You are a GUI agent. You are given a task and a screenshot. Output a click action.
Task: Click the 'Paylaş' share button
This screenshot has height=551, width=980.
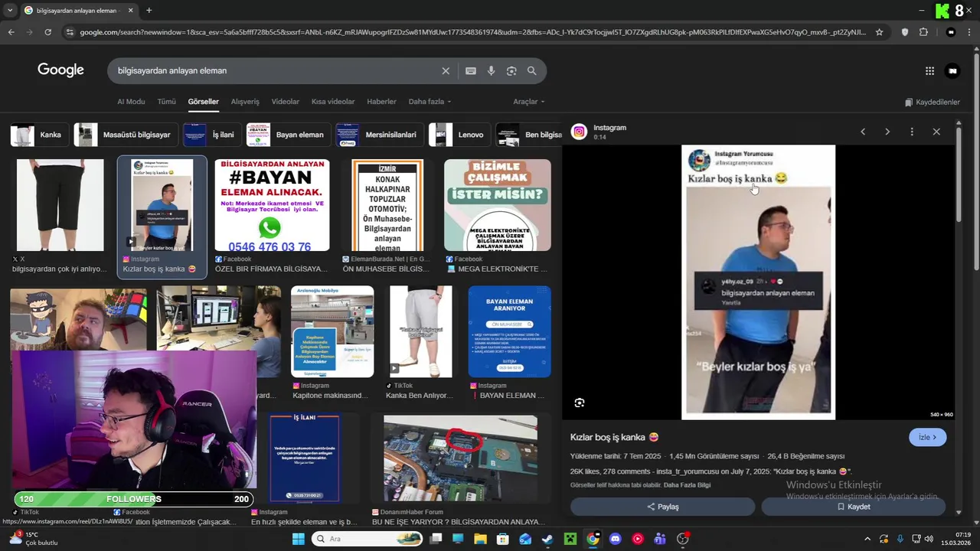pyautogui.click(x=662, y=507)
